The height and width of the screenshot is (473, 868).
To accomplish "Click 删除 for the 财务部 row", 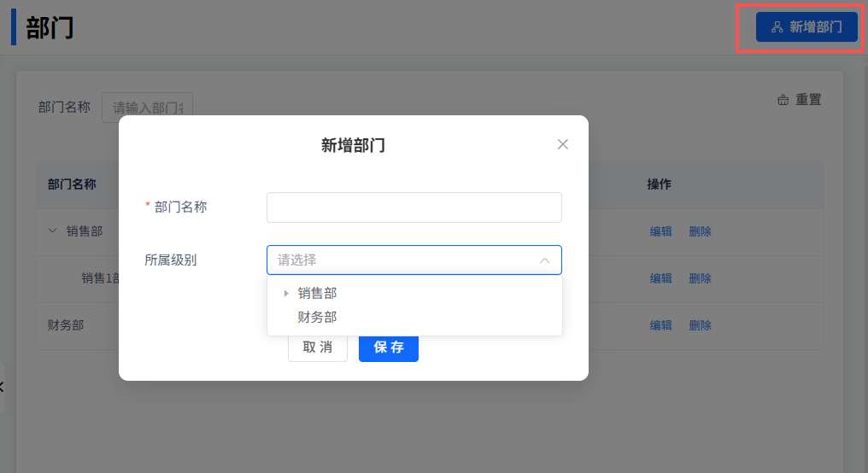I will point(700,325).
